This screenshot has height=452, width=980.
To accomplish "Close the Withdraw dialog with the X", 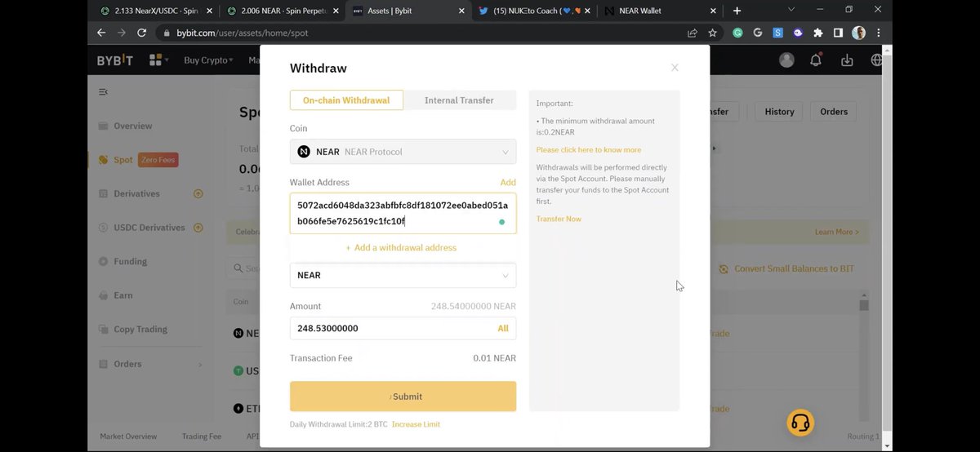I will point(675,68).
